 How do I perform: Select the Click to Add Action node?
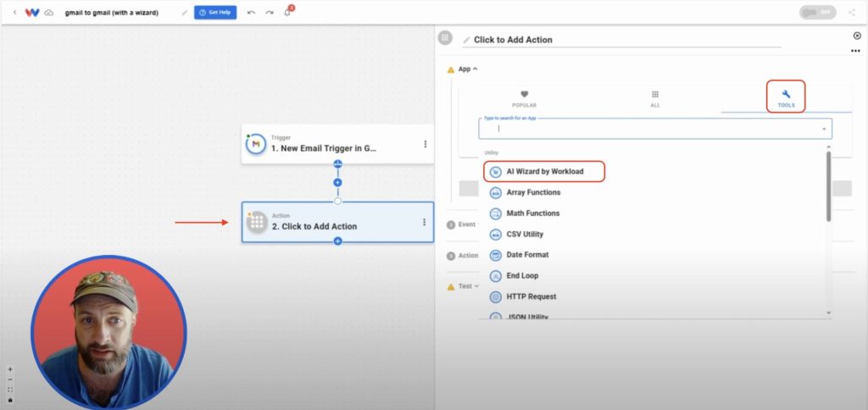click(337, 222)
